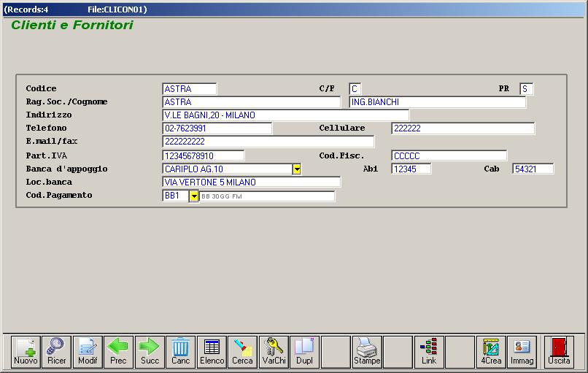Open the Ricer search magnifier icon
Viewport: 588px width, 373px height.
tap(57, 352)
